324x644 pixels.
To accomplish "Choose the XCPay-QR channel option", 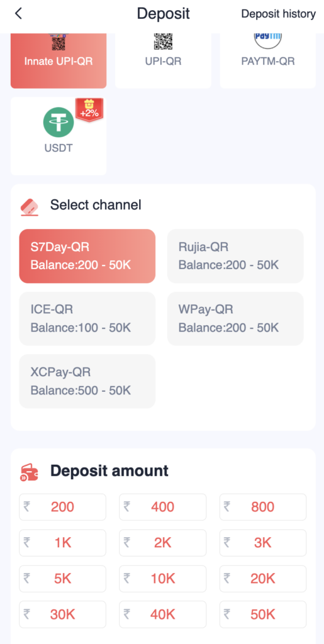I will [87, 381].
